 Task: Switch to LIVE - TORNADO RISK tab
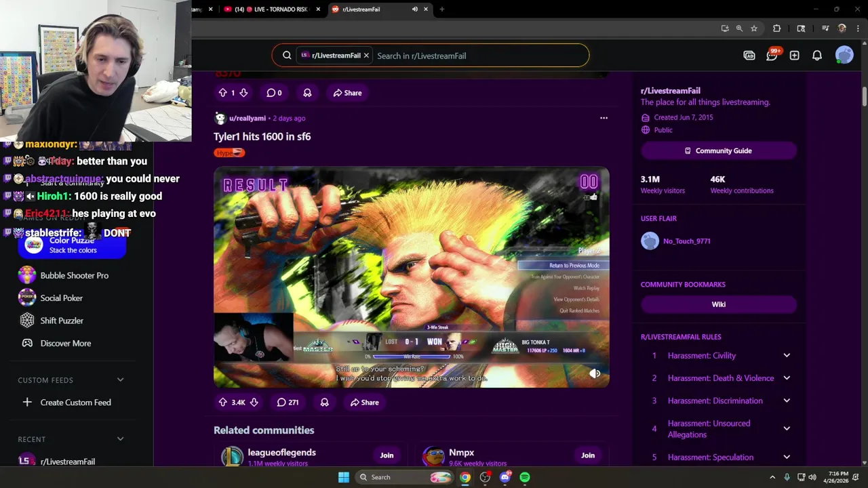271,9
